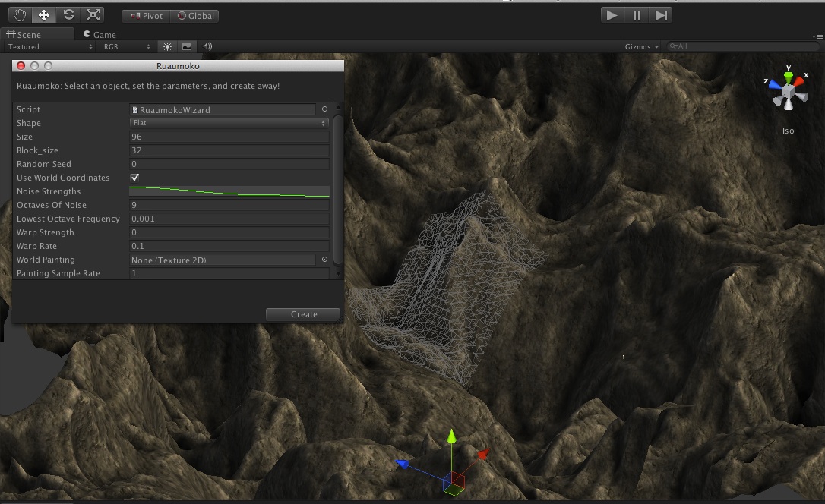Select the Move tool

(43, 14)
